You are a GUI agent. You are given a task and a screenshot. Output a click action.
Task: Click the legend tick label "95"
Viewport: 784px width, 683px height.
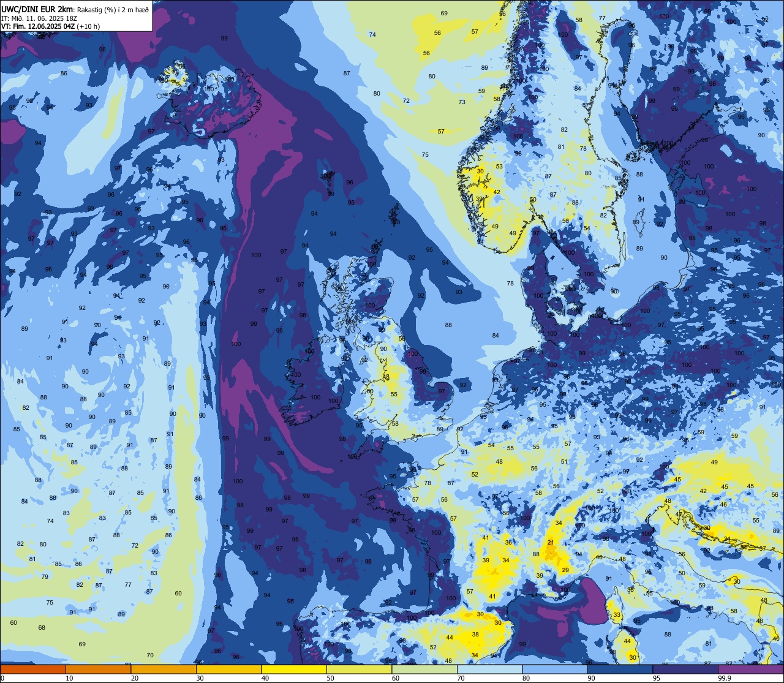(657, 678)
